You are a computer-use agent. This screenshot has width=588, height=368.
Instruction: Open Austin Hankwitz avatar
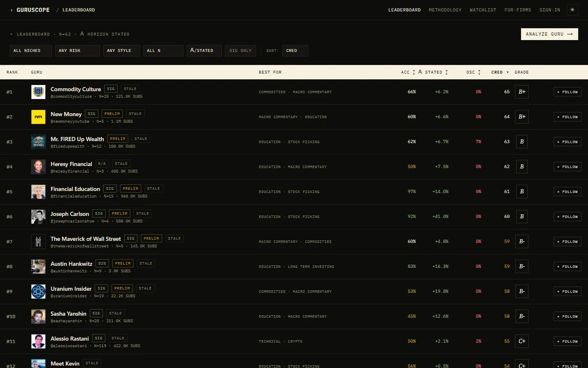[38, 267]
